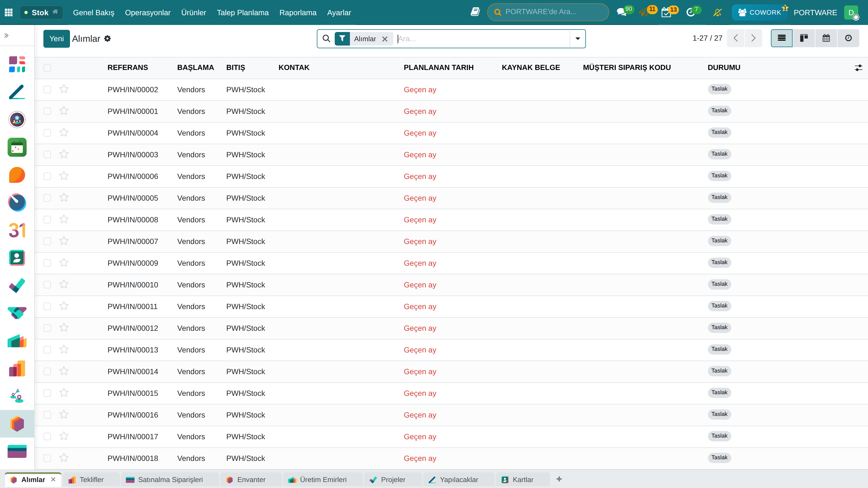Open the sidebar dashboard tiles app
The image size is (868, 488).
point(17,64)
